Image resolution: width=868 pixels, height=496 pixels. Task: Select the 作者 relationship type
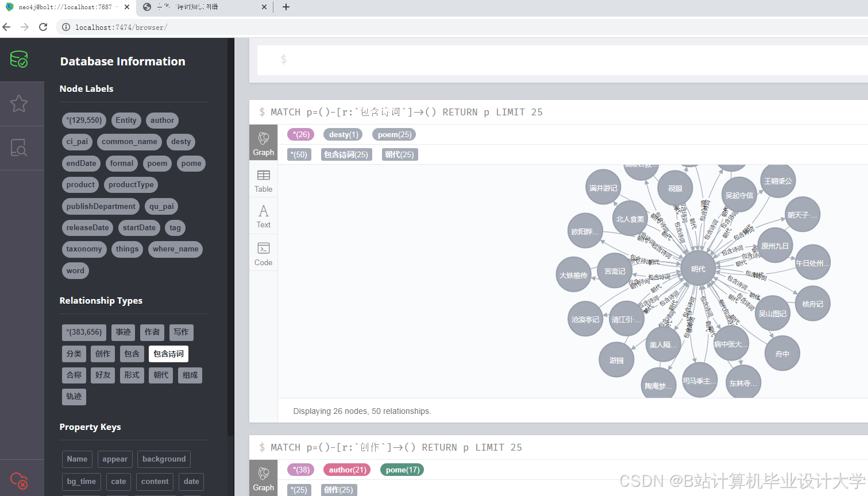tap(152, 332)
